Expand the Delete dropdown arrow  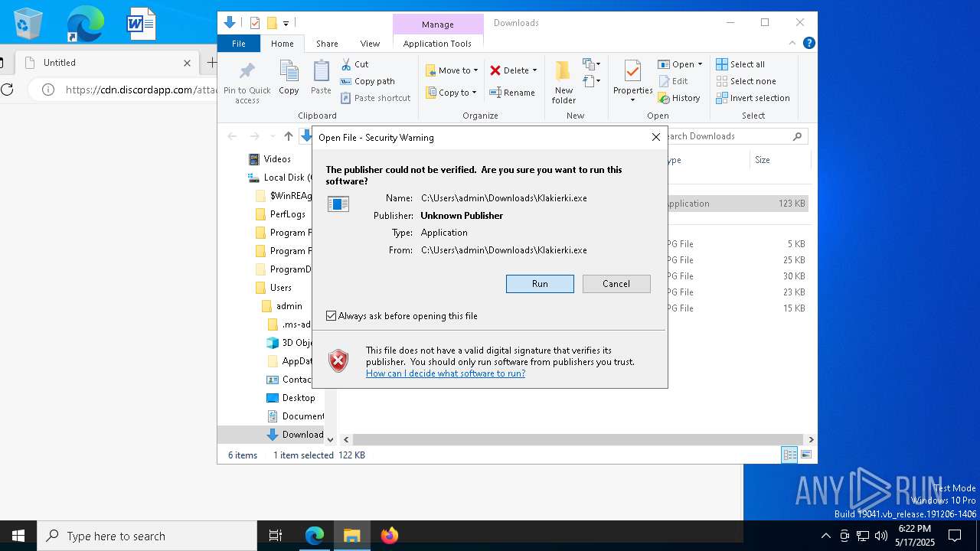(534, 70)
